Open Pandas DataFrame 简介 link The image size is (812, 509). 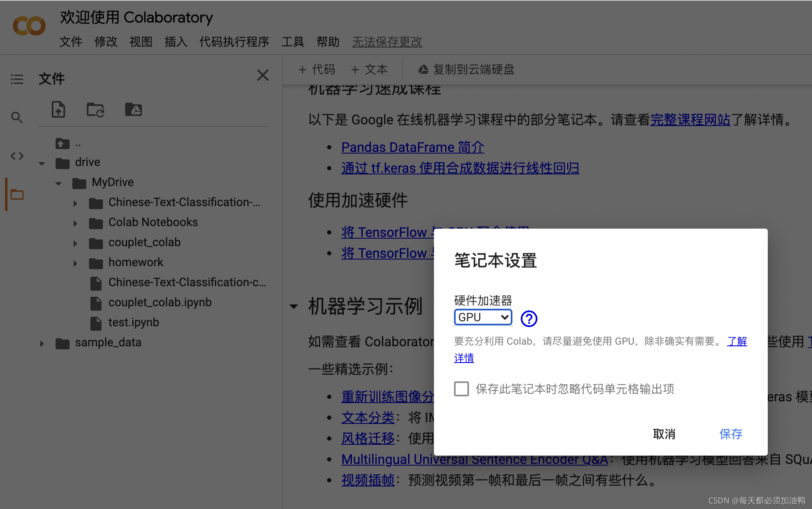[413, 147]
